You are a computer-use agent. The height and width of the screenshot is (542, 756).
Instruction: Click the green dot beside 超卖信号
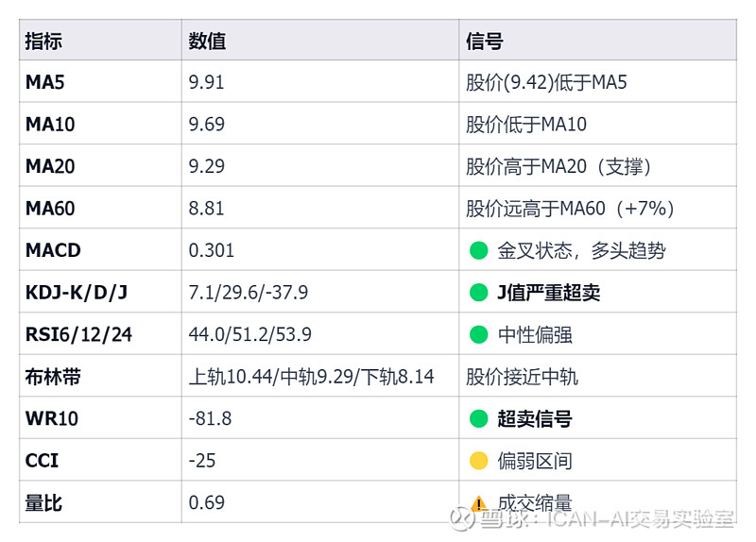479,419
